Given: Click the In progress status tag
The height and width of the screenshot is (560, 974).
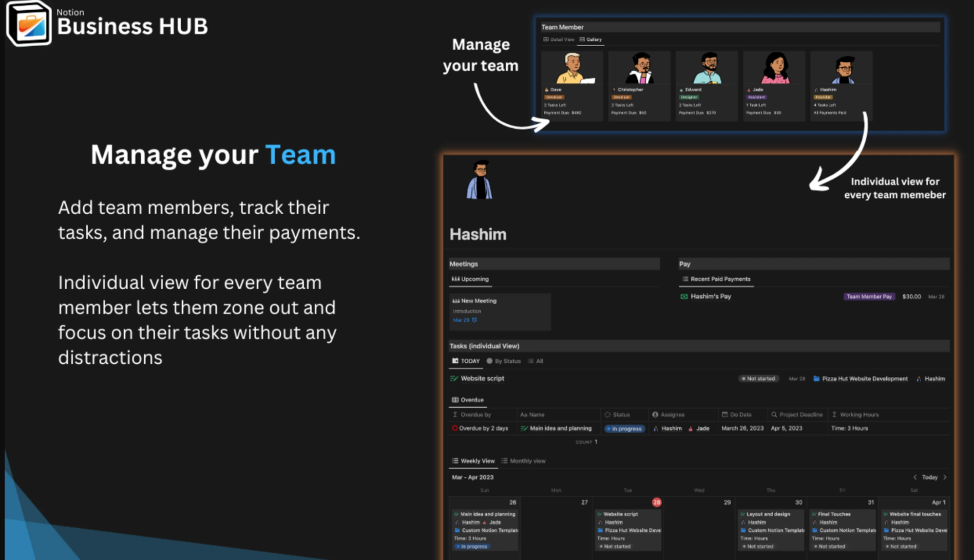Looking at the screenshot, I should tap(625, 429).
